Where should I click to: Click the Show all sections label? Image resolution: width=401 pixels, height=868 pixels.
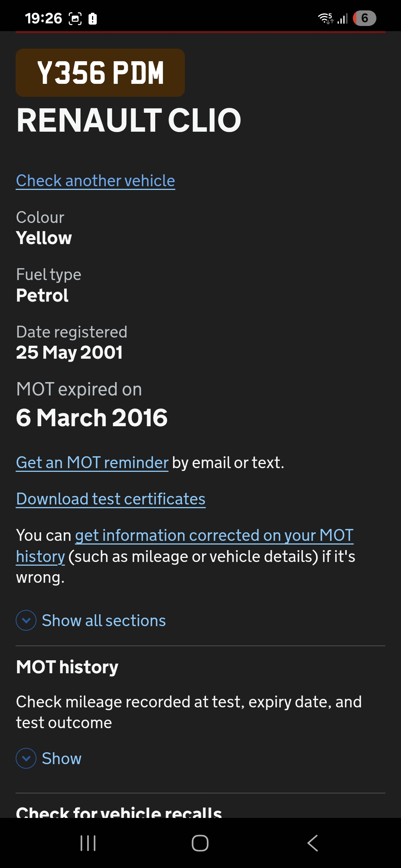tap(104, 621)
